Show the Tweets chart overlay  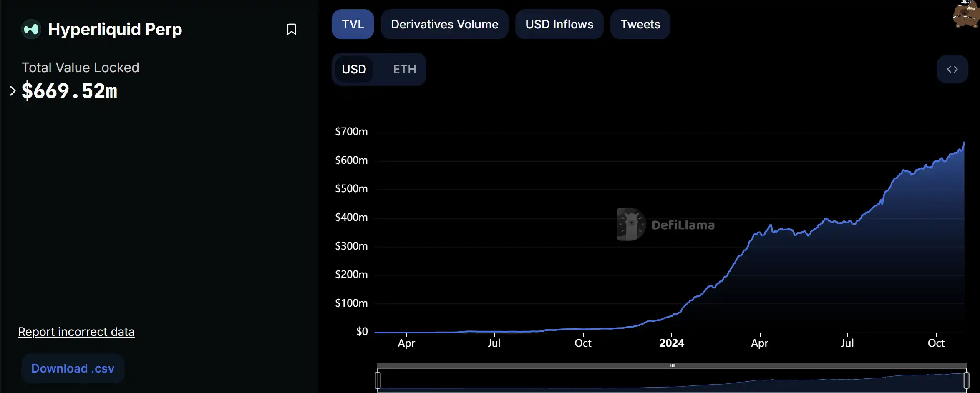[x=640, y=24]
